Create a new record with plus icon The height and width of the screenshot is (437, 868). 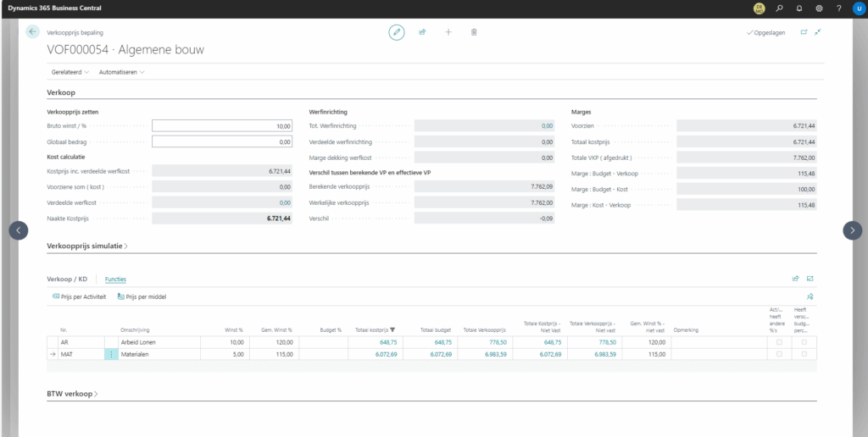click(448, 32)
